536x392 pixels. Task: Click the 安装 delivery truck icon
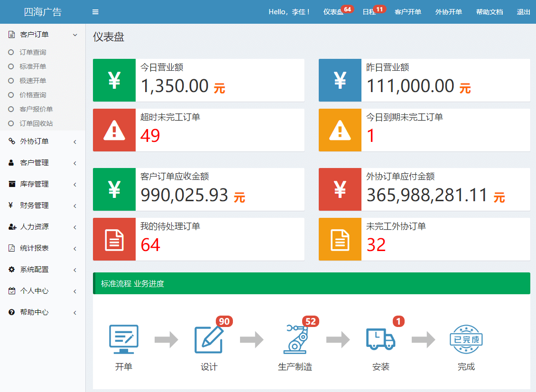pos(380,339)
